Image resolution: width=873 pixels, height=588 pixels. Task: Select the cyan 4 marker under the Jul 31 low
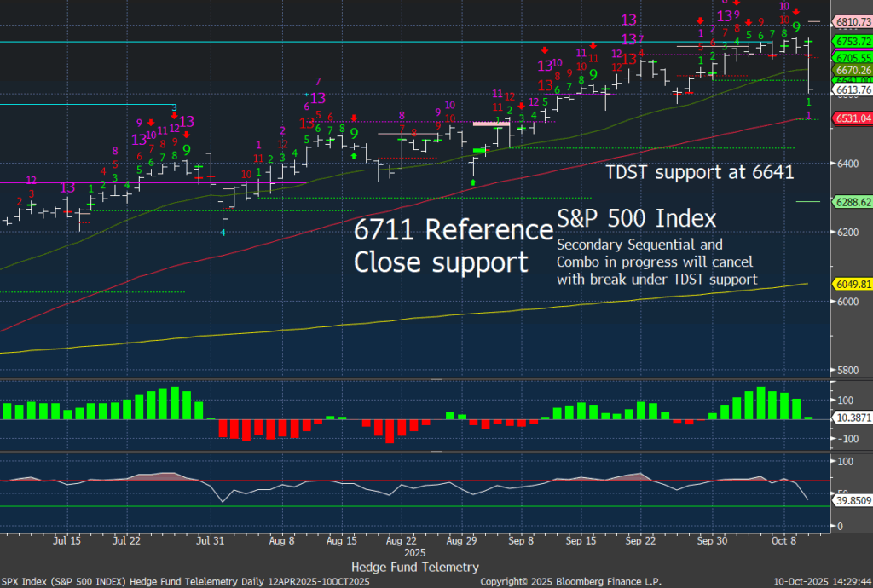[x=223, y=232]
